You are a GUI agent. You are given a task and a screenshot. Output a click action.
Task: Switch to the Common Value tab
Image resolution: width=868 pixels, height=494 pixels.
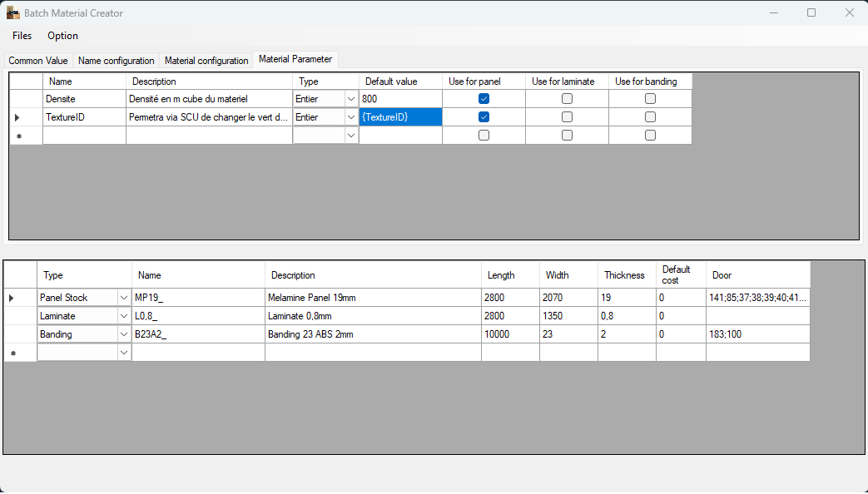[x=38, y=61]
